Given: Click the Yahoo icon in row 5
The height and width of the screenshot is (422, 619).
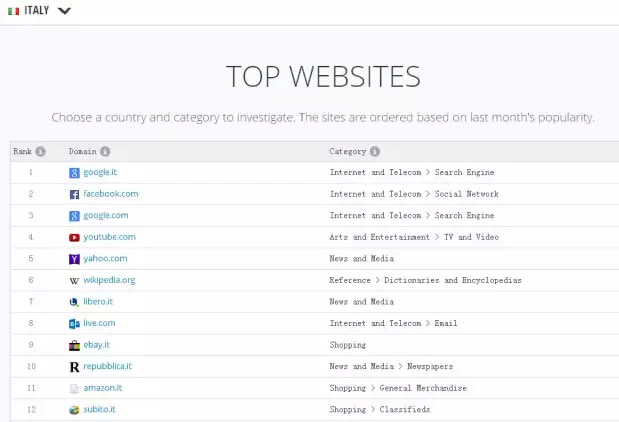Looking at the screenshot, I should click(74, 259).
